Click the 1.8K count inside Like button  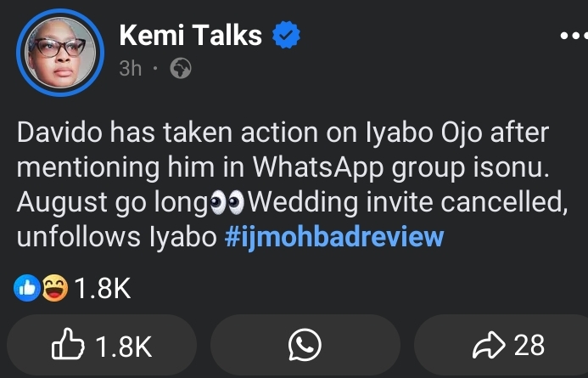(x=124, y=346)
